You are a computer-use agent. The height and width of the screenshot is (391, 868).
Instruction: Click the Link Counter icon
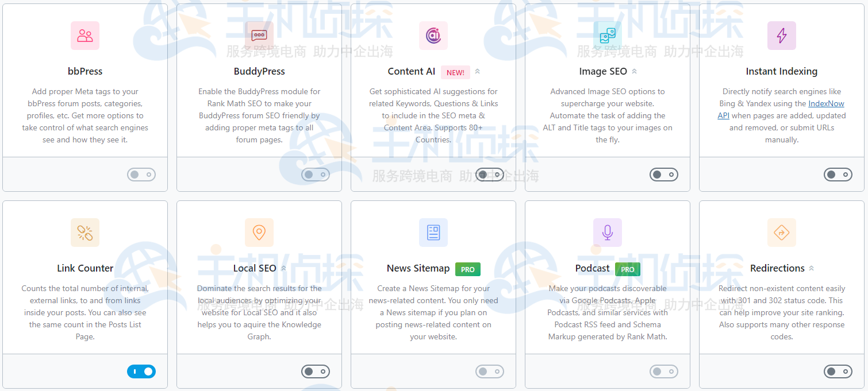[85, 233]
